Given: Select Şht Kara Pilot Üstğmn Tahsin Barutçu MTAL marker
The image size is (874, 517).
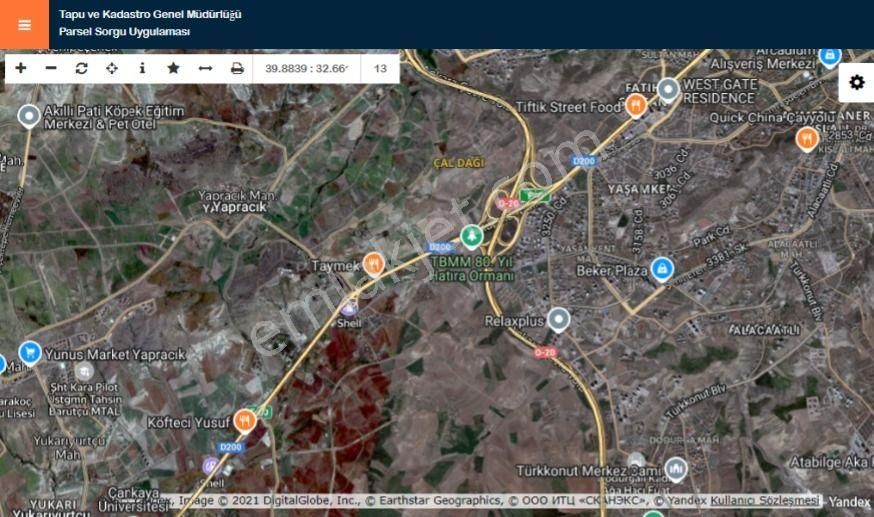Looking at the screenshot, I should click(x=84, y=370).
